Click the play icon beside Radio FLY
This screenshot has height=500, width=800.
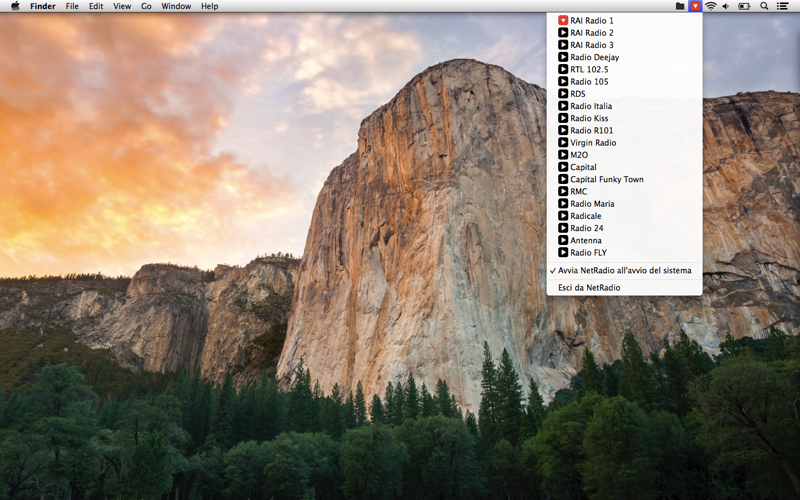563,253
